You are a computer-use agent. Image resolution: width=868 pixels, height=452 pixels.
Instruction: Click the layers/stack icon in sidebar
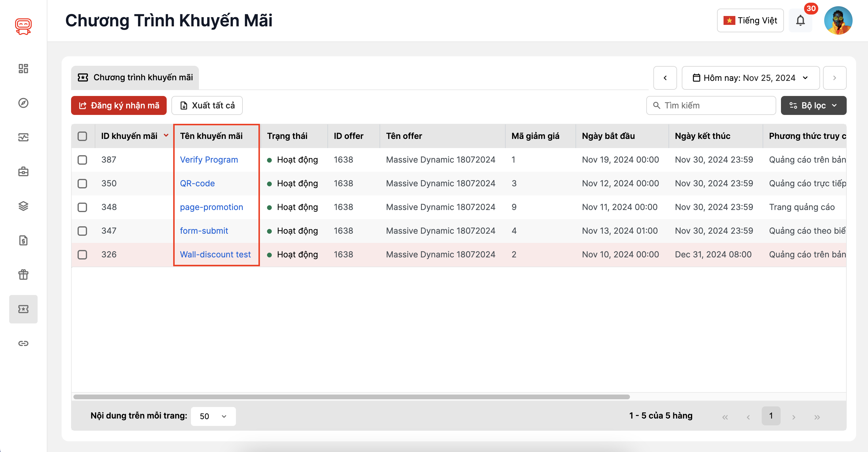click(x=23, y=206)
